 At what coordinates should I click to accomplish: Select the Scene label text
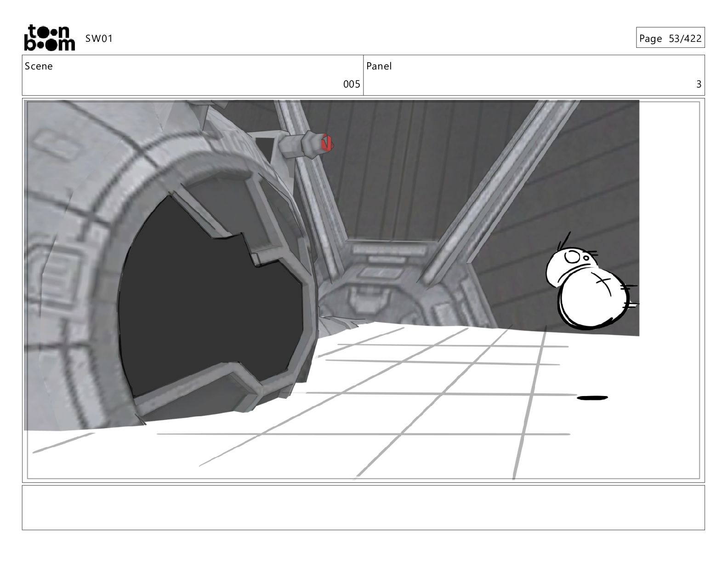tap(39, 66)
